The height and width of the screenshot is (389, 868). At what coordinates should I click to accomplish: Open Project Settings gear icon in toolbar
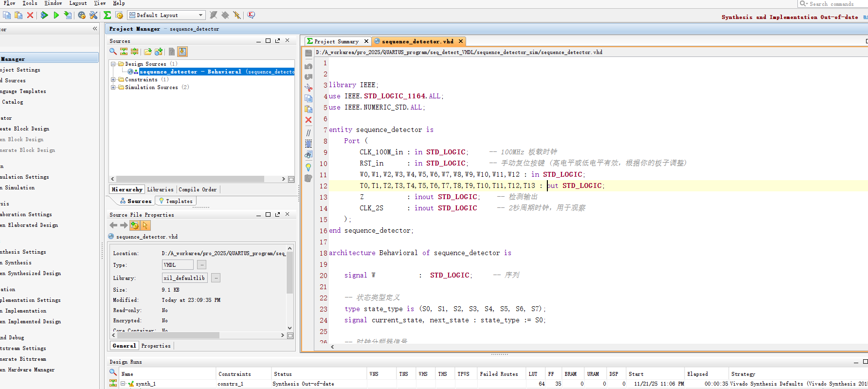pyautogui.click(x=82, y=15)
